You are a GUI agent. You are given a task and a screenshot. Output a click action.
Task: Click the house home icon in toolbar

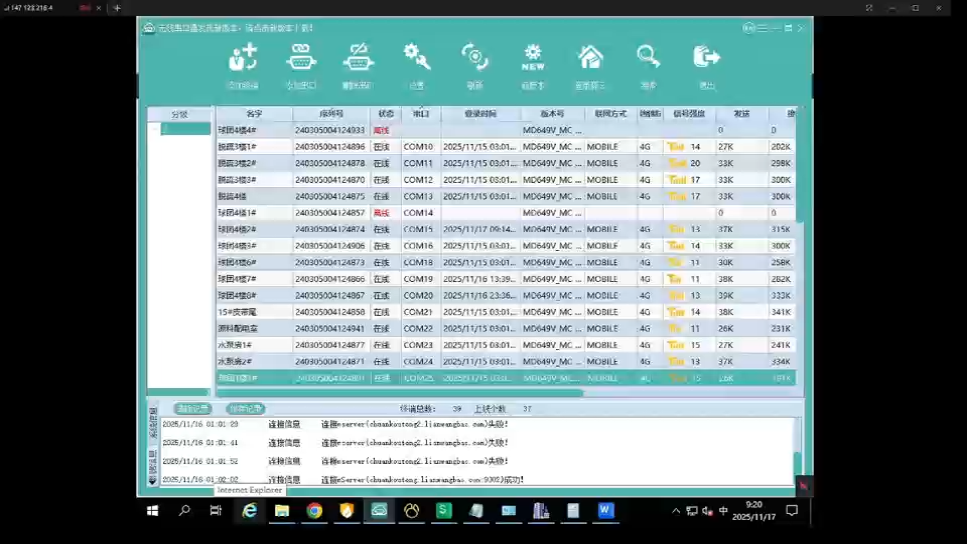[590, 57]
